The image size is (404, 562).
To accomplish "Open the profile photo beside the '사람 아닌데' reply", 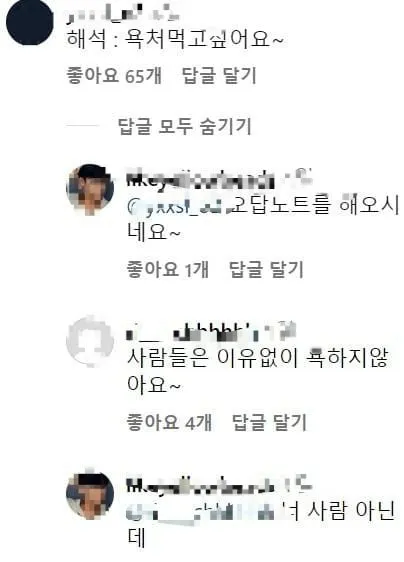I will [x=90, y=495].
